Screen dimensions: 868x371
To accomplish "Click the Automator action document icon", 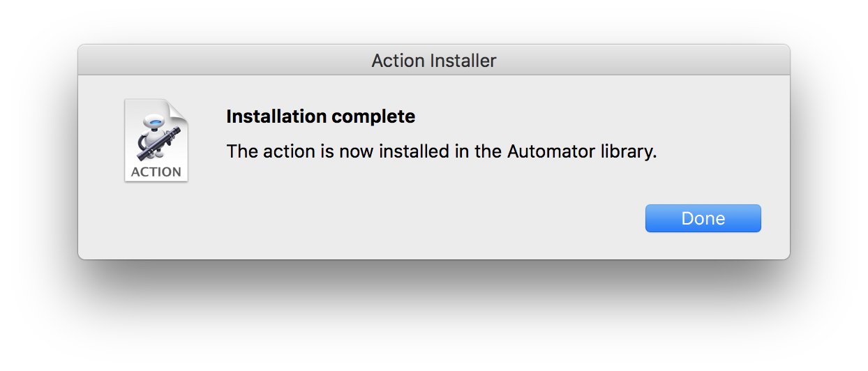I will coord(156,140).
